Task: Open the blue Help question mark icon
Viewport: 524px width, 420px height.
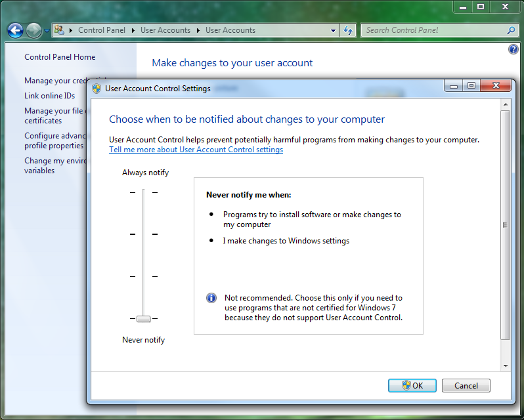Action: 513,50
